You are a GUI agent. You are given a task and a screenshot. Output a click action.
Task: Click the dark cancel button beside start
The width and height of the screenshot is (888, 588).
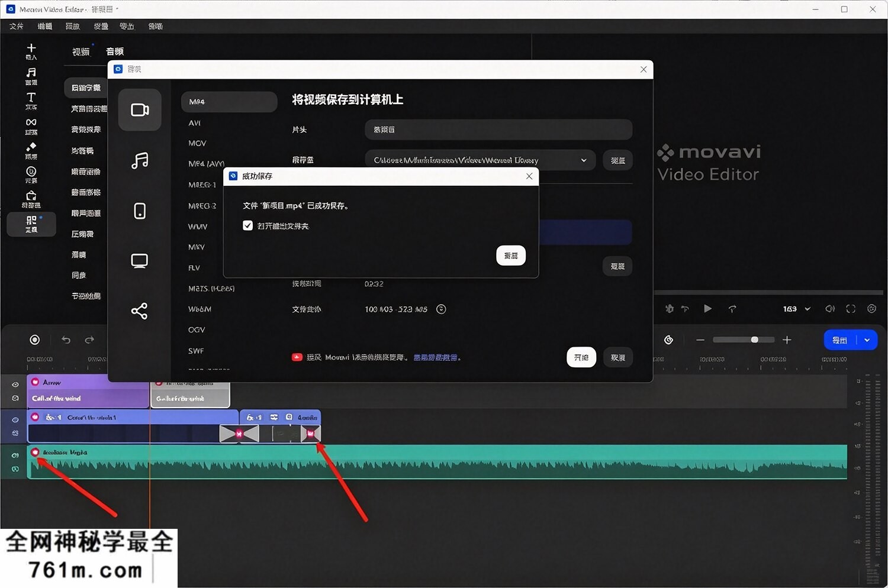[618, 357]
